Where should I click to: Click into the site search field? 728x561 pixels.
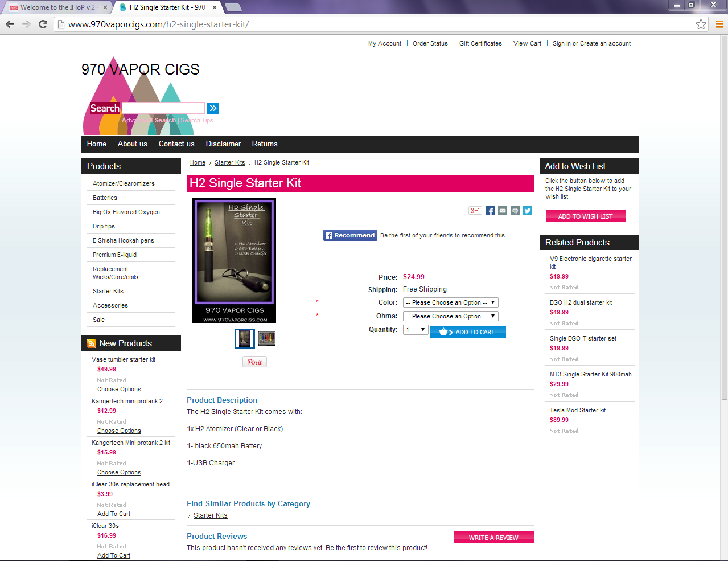pyautogui.click(x=163, y=108)
